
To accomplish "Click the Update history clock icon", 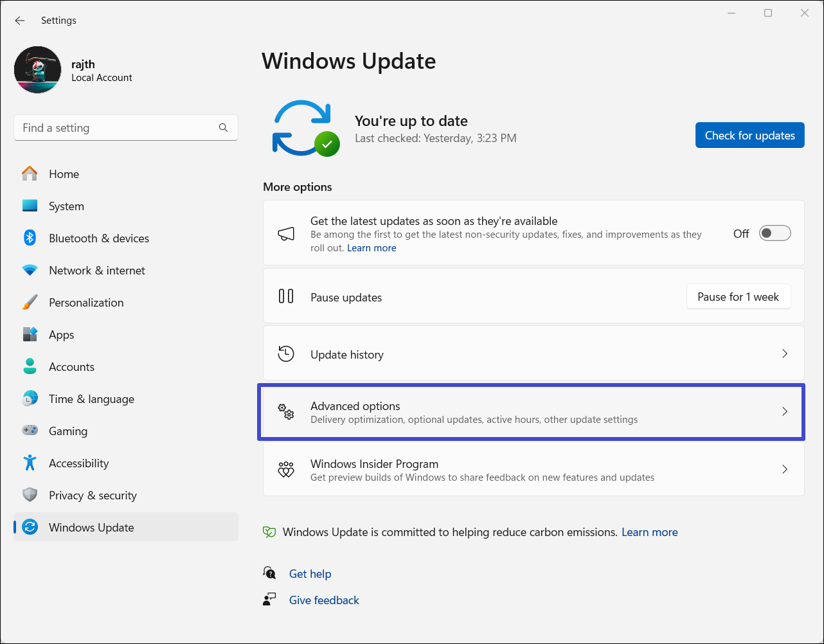I will pos(286,354).
